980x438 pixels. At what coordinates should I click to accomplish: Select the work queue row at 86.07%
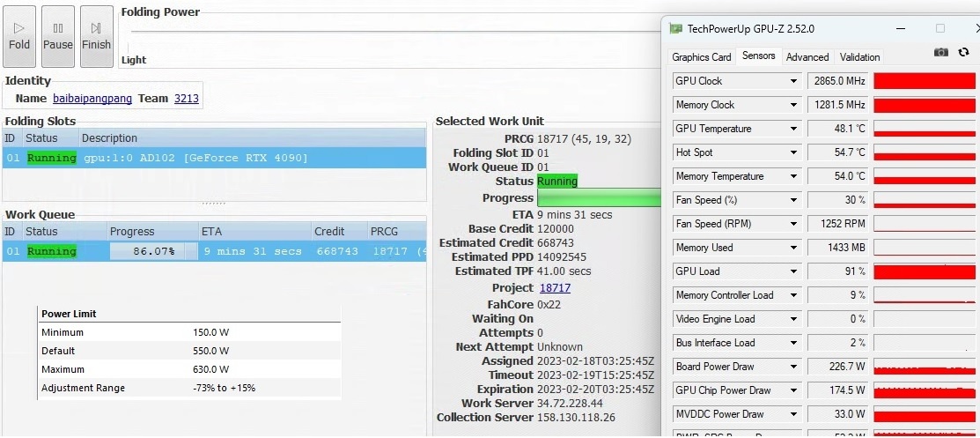click(214, 251)
